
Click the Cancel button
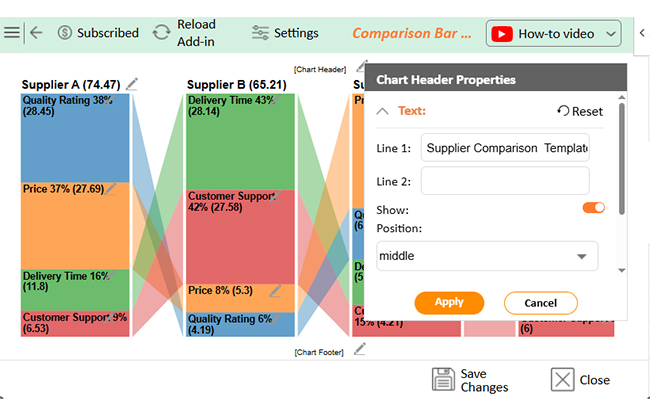point(541,303)
